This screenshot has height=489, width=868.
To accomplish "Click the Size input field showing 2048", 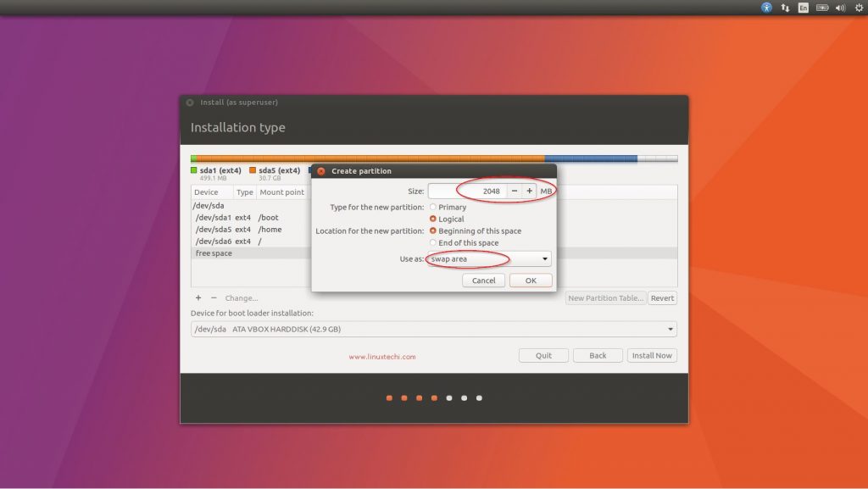I will click(x=467, y=191).
